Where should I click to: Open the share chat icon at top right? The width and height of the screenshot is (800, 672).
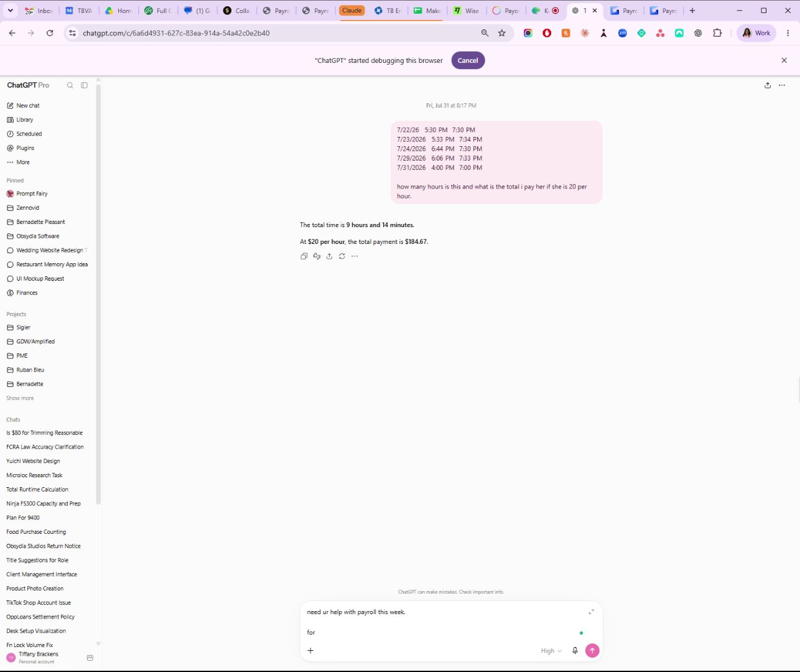click(768, 85)
